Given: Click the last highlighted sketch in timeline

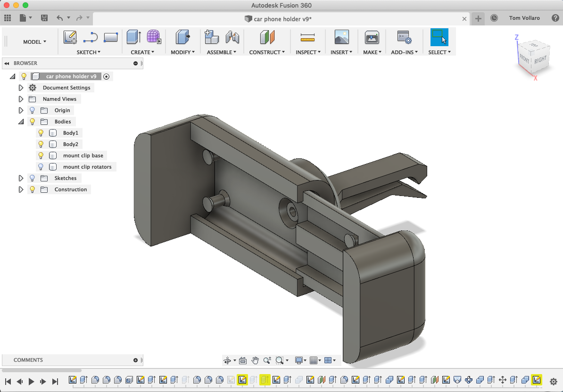Looking at the screenshot, I should [x=537, y=380].
